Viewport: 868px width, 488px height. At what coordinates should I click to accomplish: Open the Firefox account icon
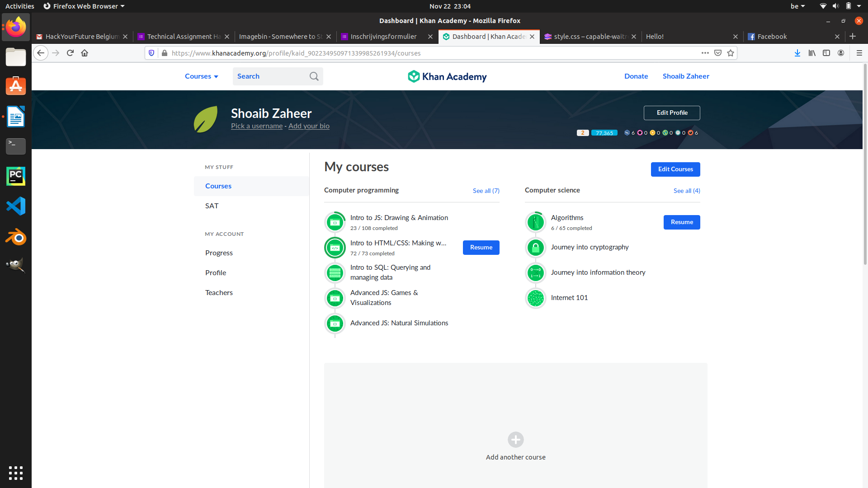pyautogui.click(x=841, y=53)
